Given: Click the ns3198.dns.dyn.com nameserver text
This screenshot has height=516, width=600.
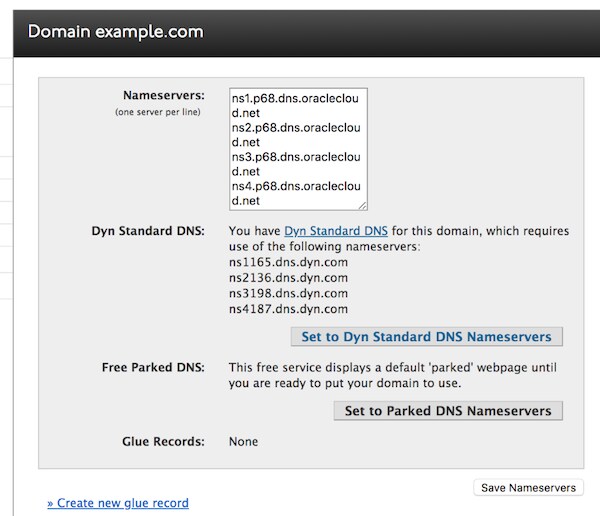Looking at the screenshot, I should point(288,294).
